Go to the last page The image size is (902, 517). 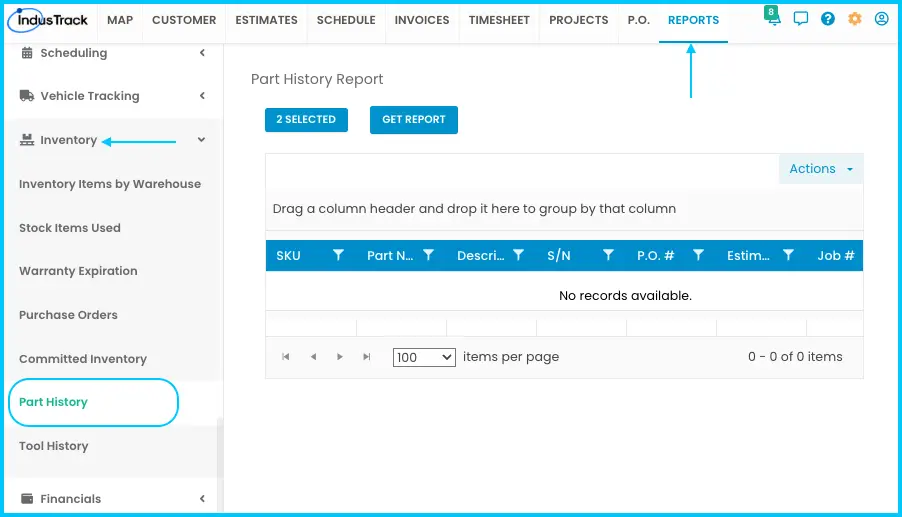tap(366, 357)
